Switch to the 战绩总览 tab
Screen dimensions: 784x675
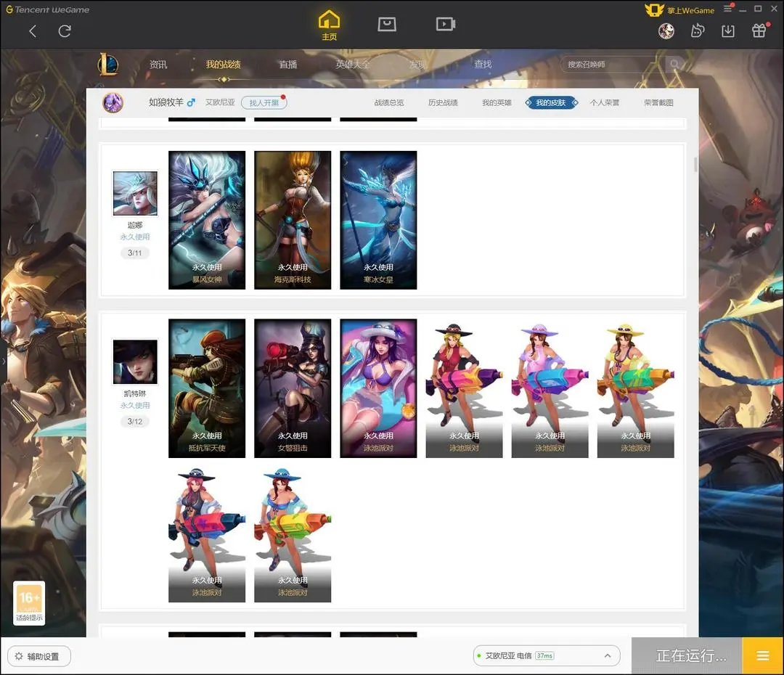(389, 102)
